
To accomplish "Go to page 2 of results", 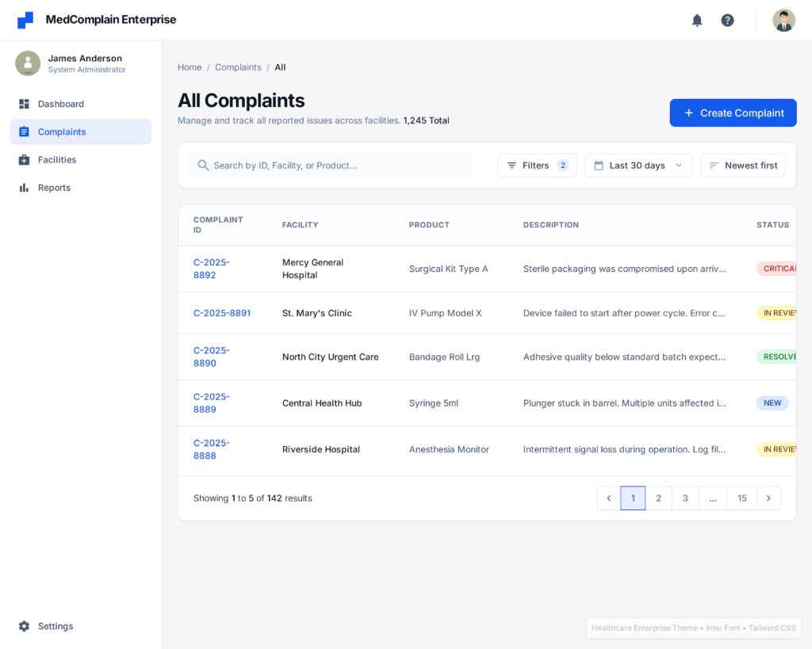I will (x=658, y=498).
